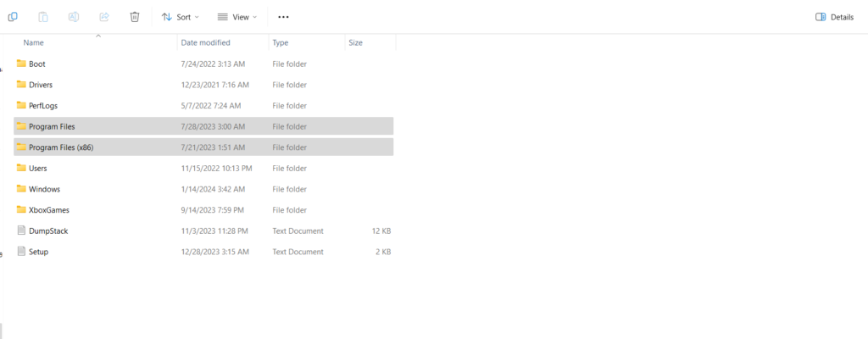Open the View dropdown menu

pos(237,17)
